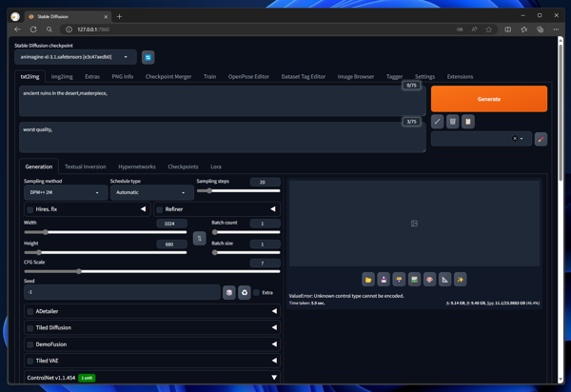This screenshot has width=571, height=392.
Task: Click the sparkle upscale icon
Action: pyautogui.click(x=461, y=280)
